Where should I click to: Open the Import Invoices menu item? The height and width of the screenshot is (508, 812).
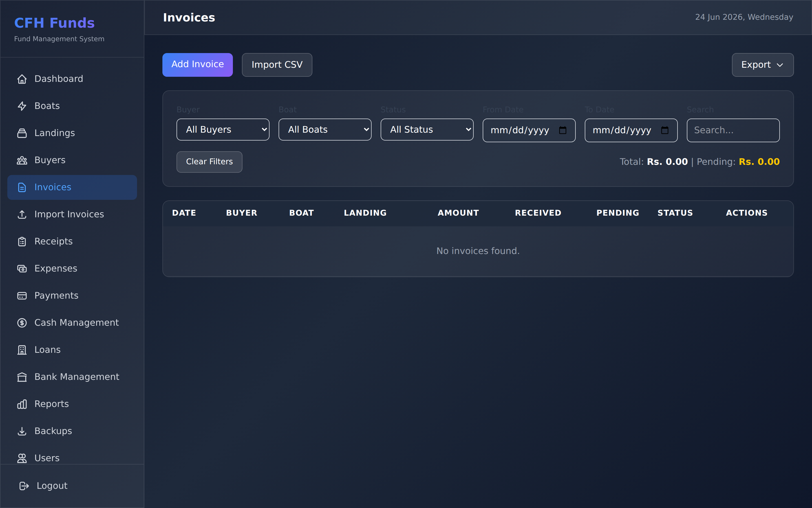pyautogui.click(x=72, y=214)
